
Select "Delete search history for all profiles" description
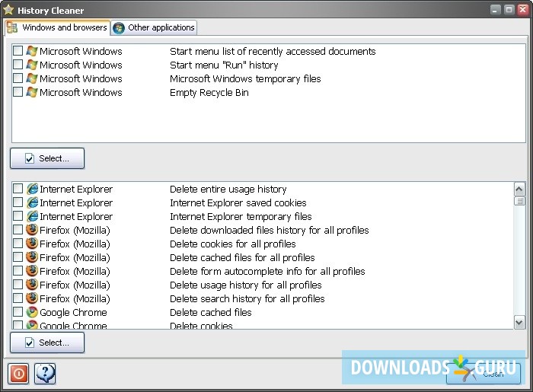(x=247, y=298)
